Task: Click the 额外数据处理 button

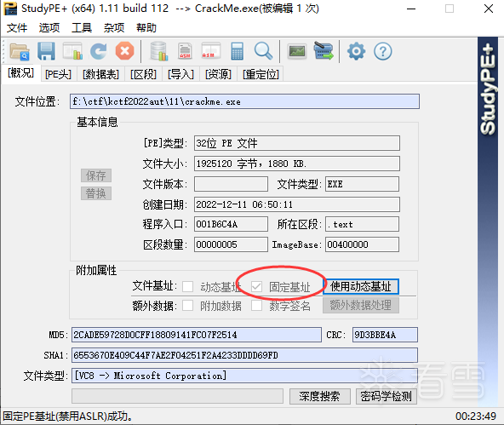Action: click(361, 305)
